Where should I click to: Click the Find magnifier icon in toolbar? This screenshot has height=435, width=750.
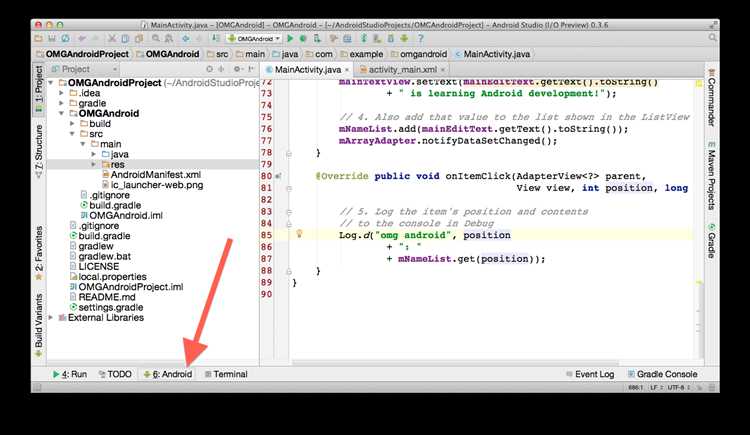coord(156,38)
